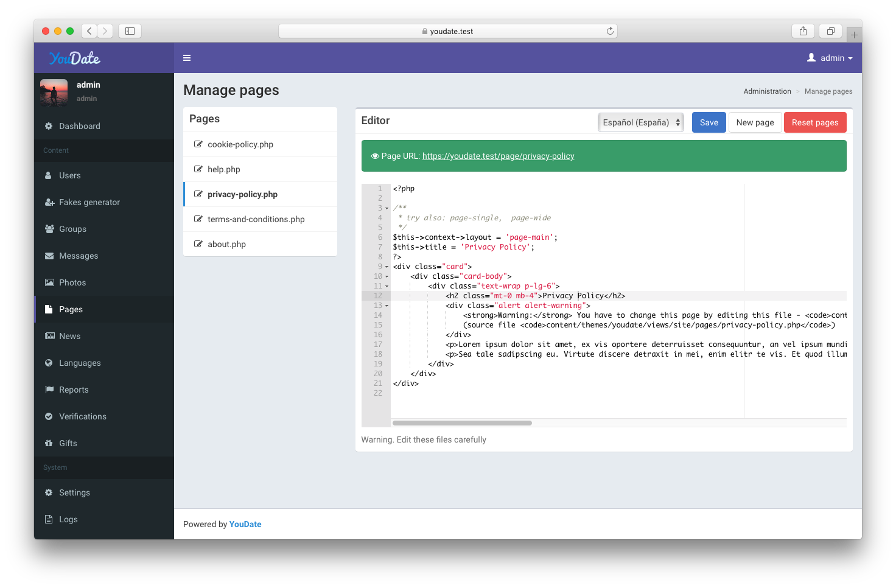This screenshot has height=588, width=896.
Task: Open the Español (España) language dropdown
Action: [641, 122]
